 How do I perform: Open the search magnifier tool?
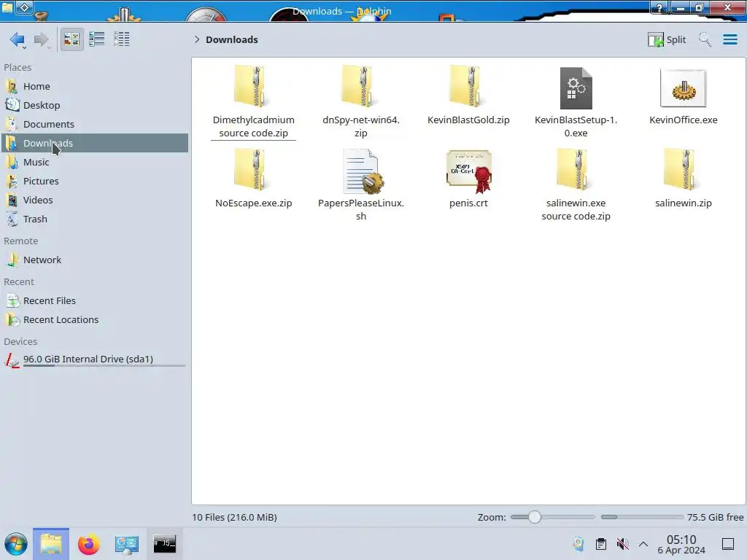705,39
